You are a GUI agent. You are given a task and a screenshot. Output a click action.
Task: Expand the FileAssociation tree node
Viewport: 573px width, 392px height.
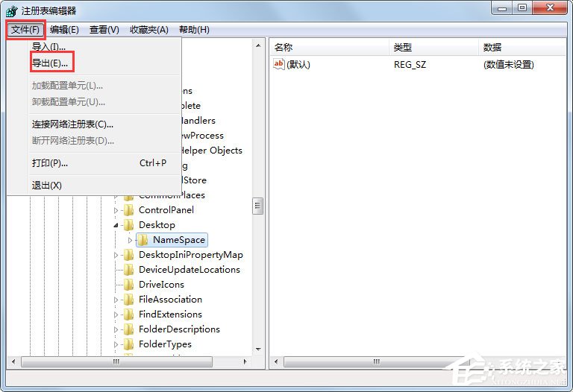[116, 300]
